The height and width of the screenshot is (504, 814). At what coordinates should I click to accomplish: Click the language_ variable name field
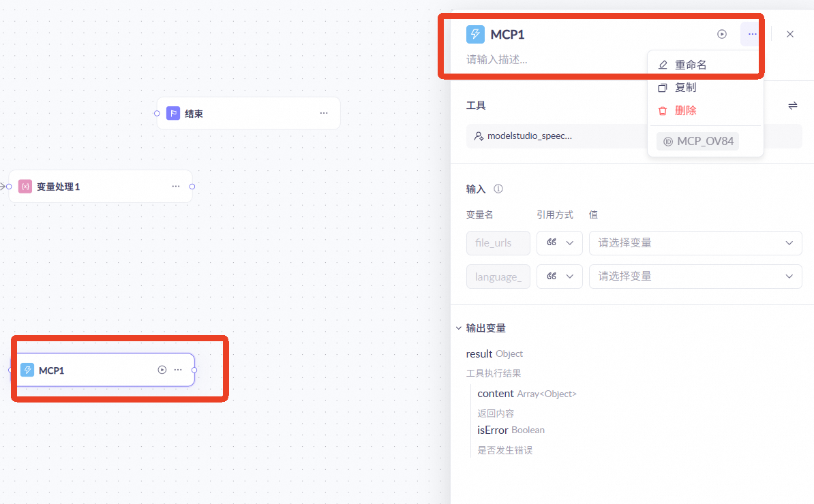tap(498, 277)
